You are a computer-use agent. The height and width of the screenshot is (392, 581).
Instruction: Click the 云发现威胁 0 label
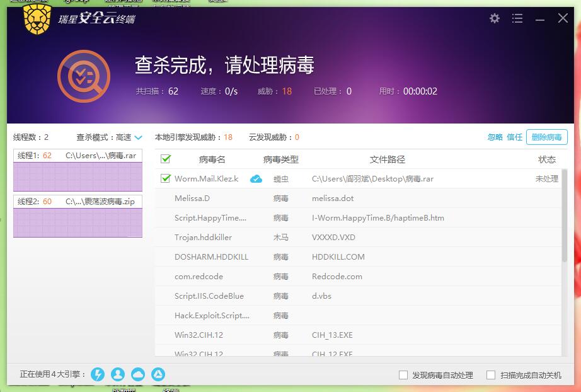click(274, 137)
